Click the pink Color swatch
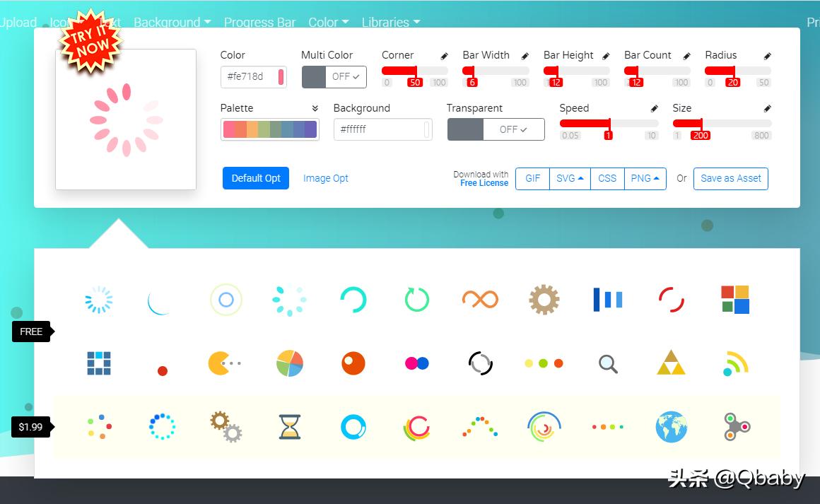Screen dimensions: 820x504 click(281, 77)
